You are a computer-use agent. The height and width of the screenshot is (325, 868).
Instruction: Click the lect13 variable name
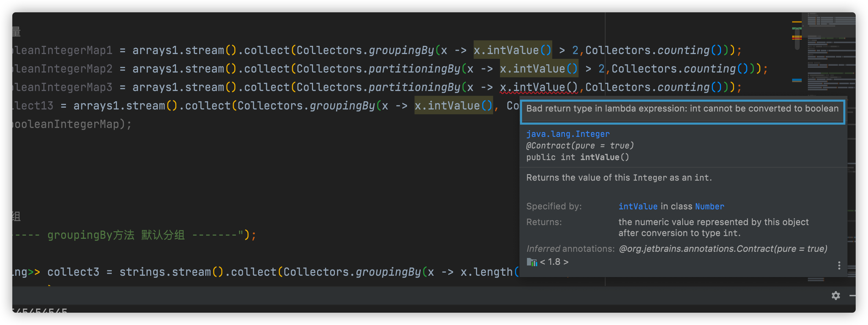[33, 106]
